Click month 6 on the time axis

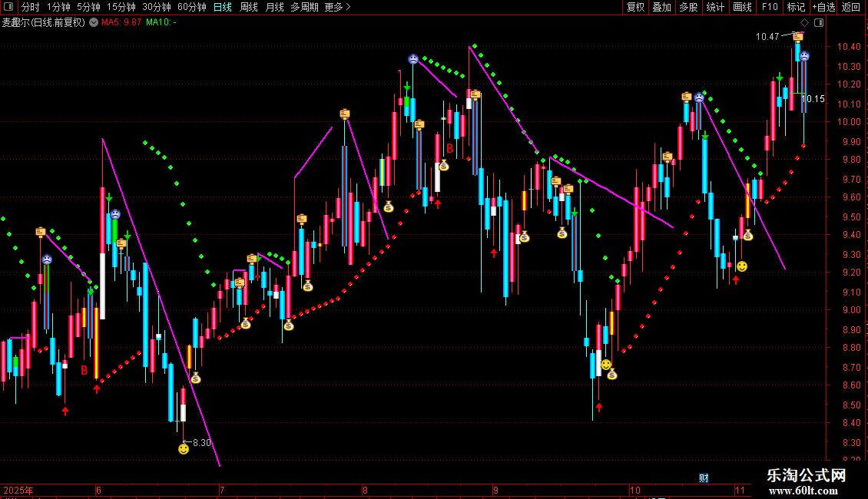click(x=98, y=490)
